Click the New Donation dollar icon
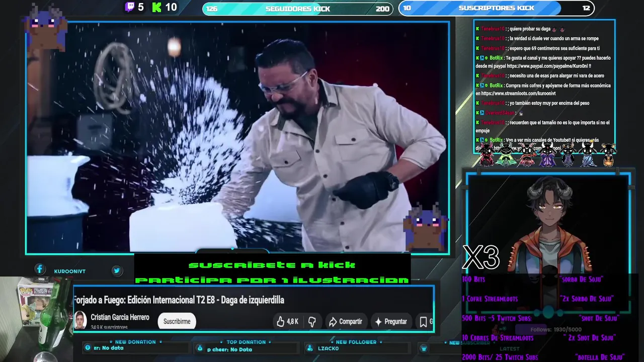 88,347
